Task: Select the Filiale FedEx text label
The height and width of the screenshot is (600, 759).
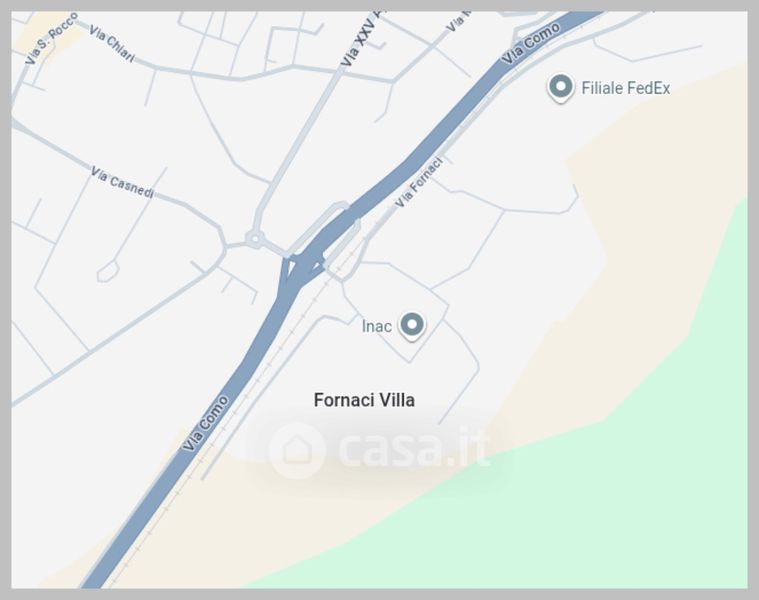Action: (625, 88)
